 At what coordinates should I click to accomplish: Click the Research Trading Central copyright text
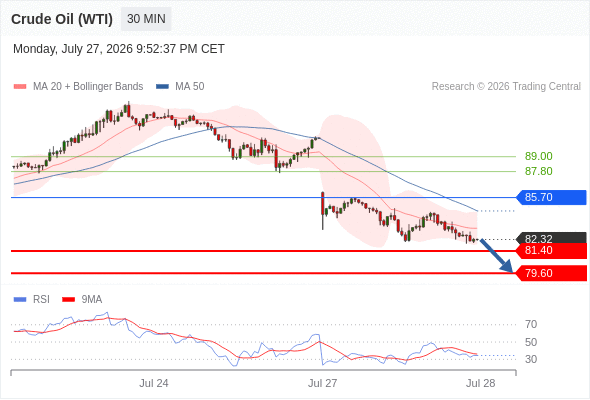[506, 87]
